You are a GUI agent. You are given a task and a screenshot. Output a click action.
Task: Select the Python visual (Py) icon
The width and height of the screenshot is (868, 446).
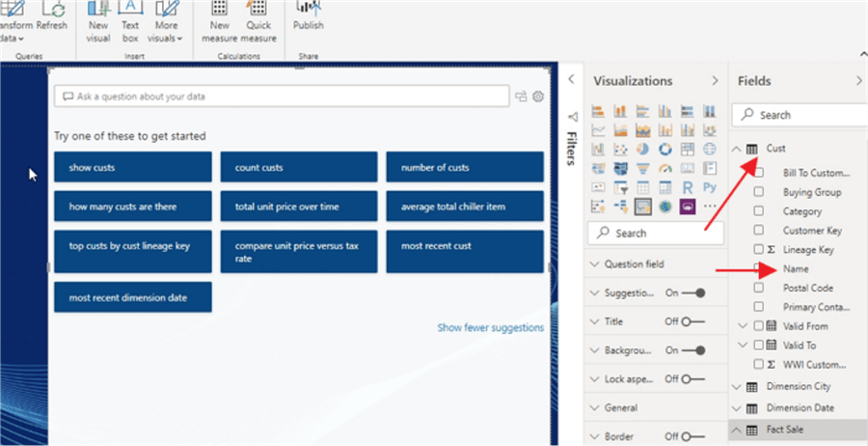(710, 187)
